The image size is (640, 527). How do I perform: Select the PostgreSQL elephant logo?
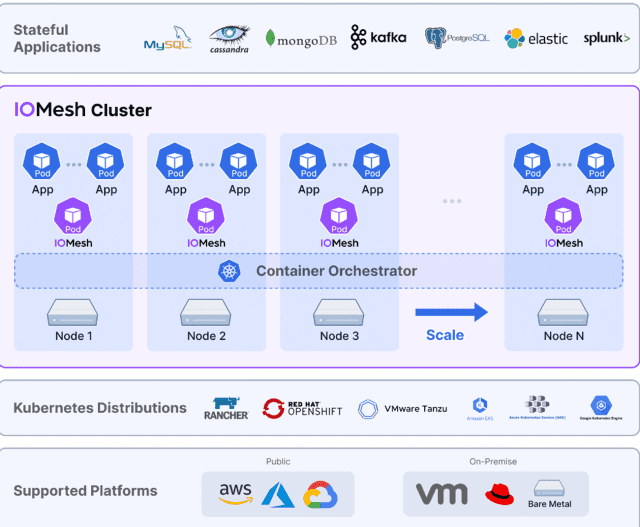457,38
